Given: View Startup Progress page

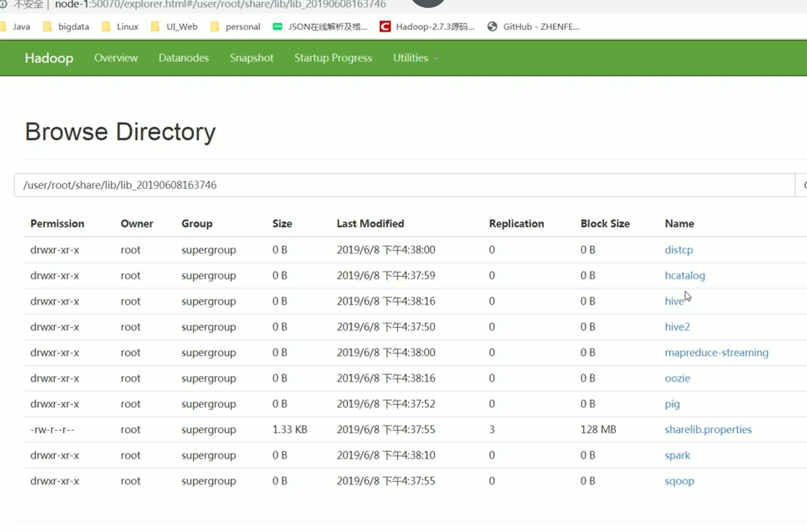Looking at the screenshot, I should 333,58.
